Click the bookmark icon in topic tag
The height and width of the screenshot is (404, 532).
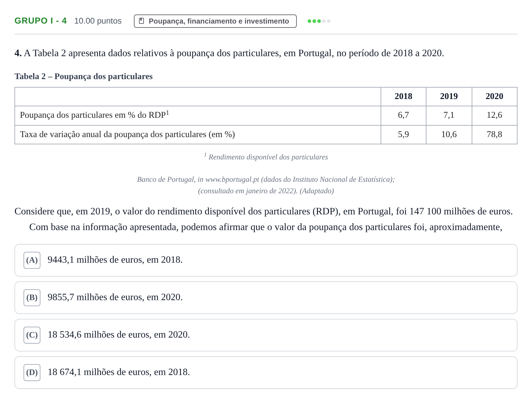tap(141, 21)
